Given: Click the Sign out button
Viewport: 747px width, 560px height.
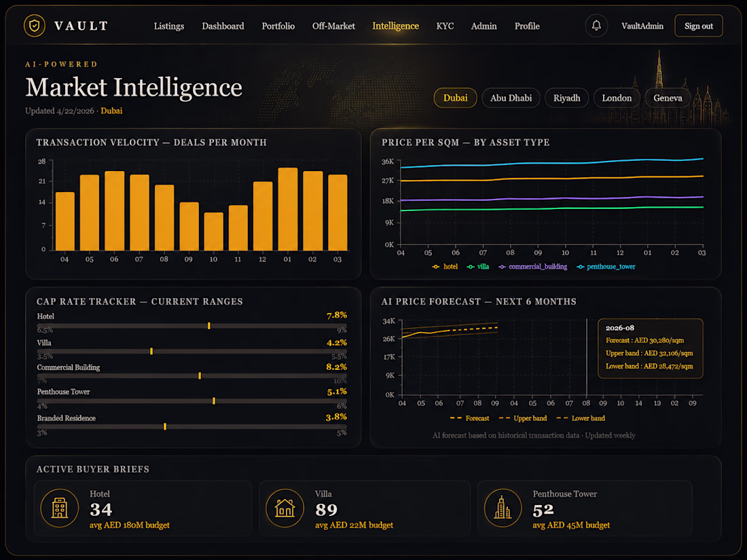Looking at the screenshot, I should pos(698,26).
